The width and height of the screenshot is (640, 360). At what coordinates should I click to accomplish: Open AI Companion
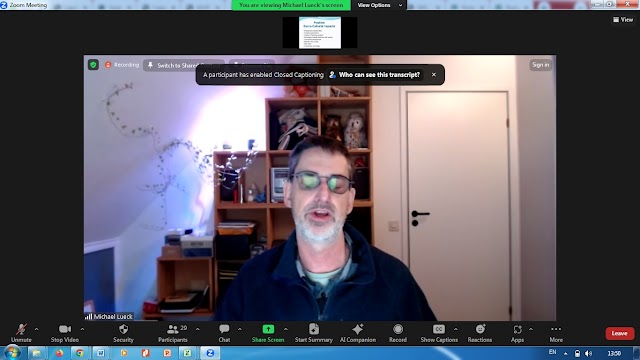point(358,333)
